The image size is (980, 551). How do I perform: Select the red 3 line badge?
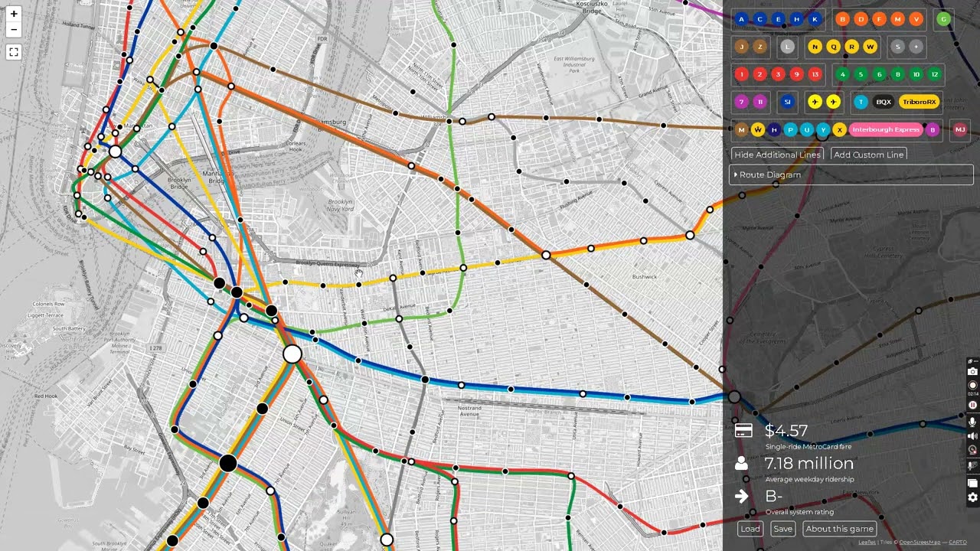(x=778, y=74)
